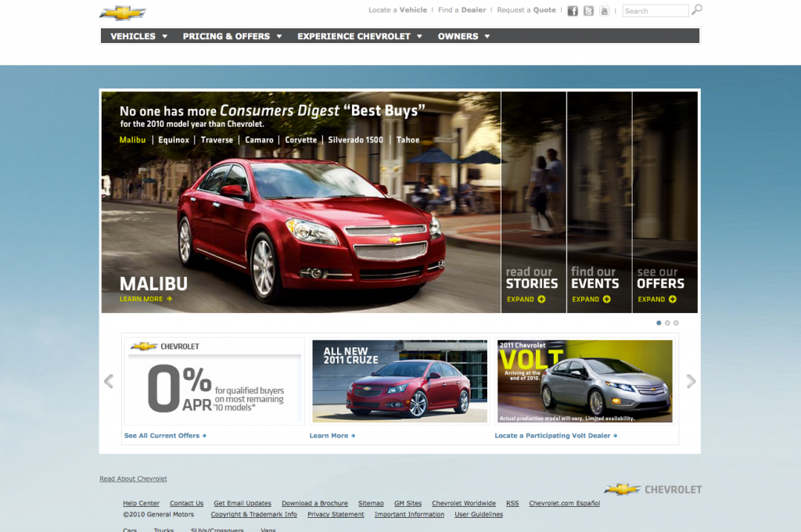Select the Equinox tab in the banner
801x532 pixels.
174,140
